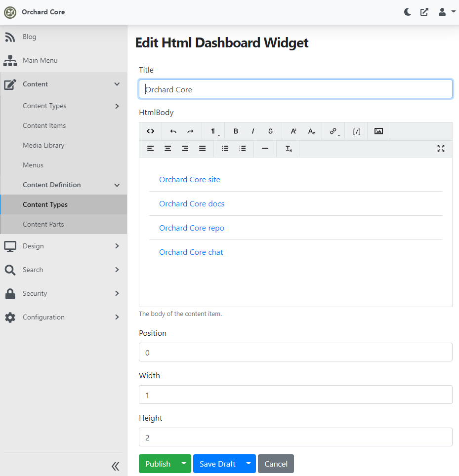Cancel editing the widget
The height and width of the screenshot is (476, 459).
point(276,464)
